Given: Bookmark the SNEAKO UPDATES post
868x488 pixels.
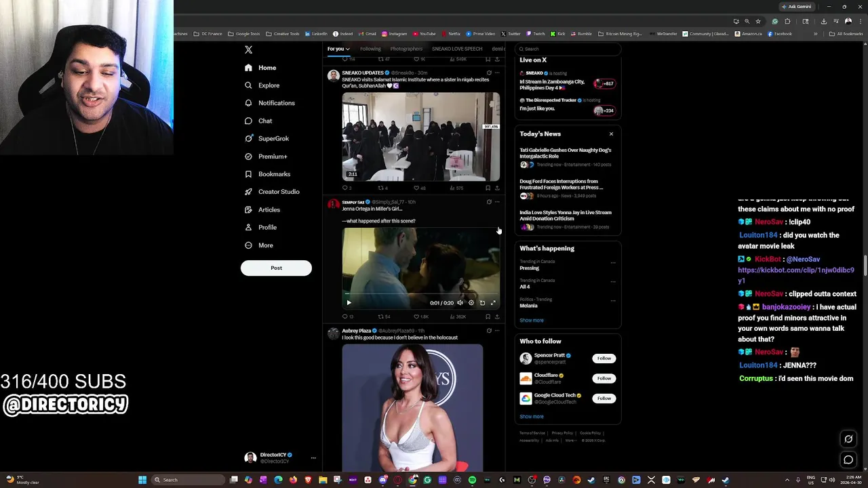Looking at the screenshot, I should tap(488, 188).
